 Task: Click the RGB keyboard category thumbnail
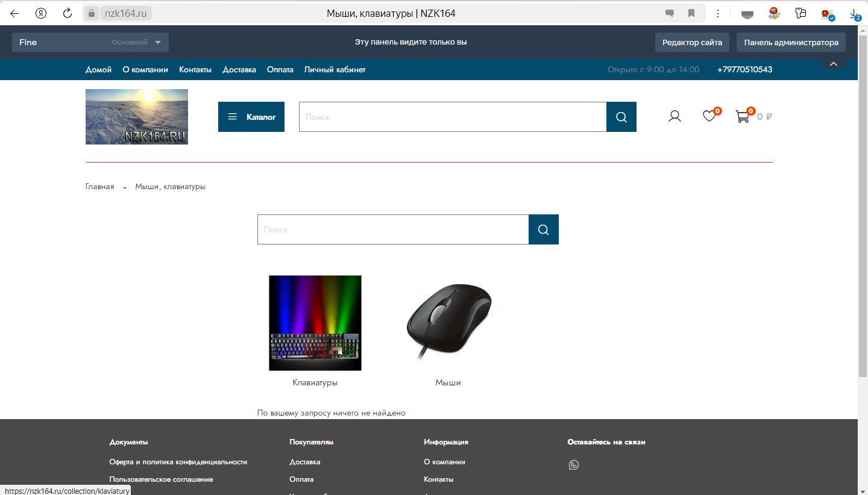(315, 323)
